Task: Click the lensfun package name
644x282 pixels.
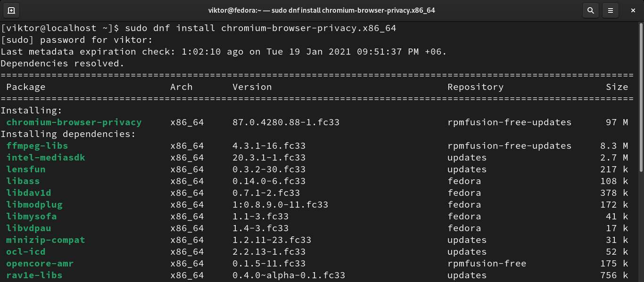Action: pos(25,169)
